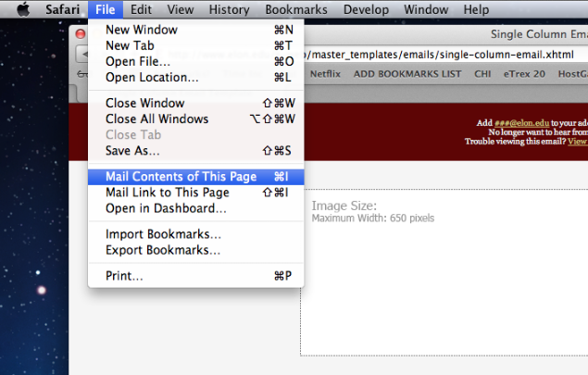Select Open in Dashboard…

pos(166,208)
